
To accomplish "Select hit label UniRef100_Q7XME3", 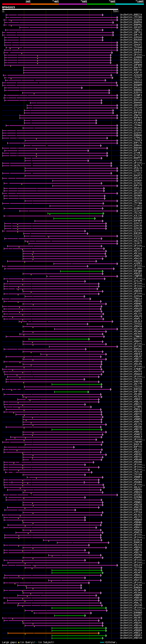I will point(131,153).
